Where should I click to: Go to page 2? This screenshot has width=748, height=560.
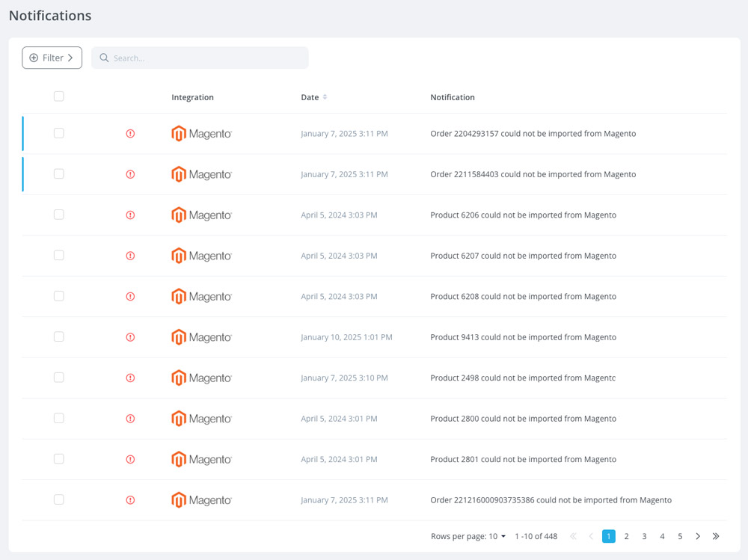(x=626, y=536)
